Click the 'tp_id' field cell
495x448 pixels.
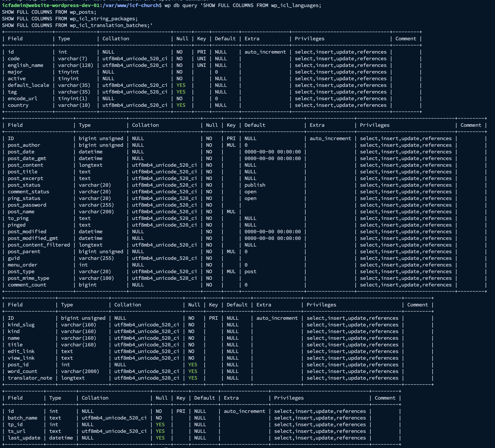point(15,425)
